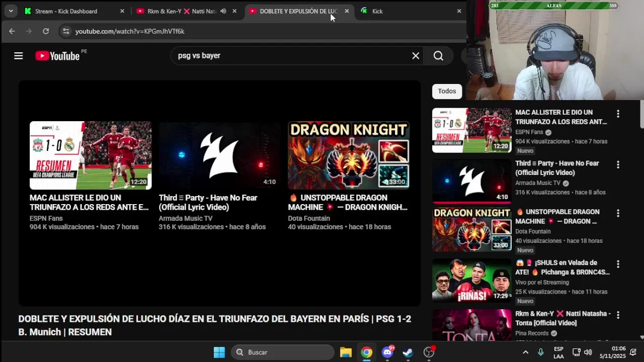Reload the page with the refresh icon
Viewport: 644px width, 362px height.
point(46,31)
